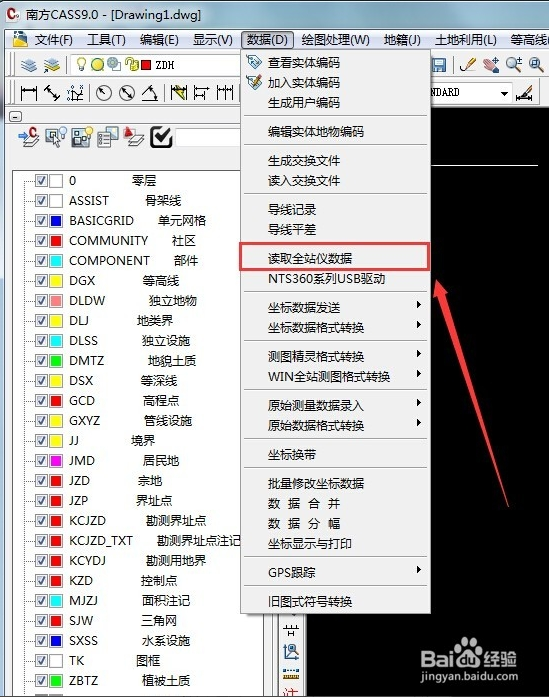Uncheck the KZD layer checkbox
This screenshot has height=697, width=549.
(41, 581)
